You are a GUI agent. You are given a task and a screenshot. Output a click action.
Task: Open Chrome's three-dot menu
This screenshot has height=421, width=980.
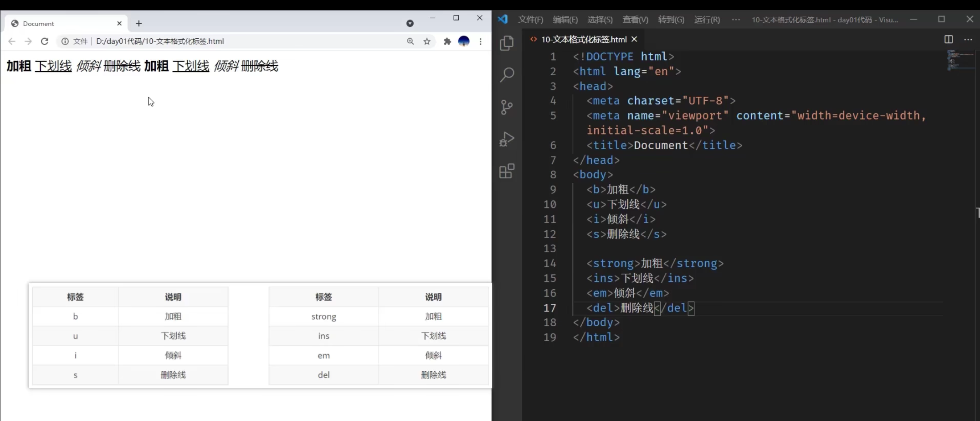pos(481,41)
